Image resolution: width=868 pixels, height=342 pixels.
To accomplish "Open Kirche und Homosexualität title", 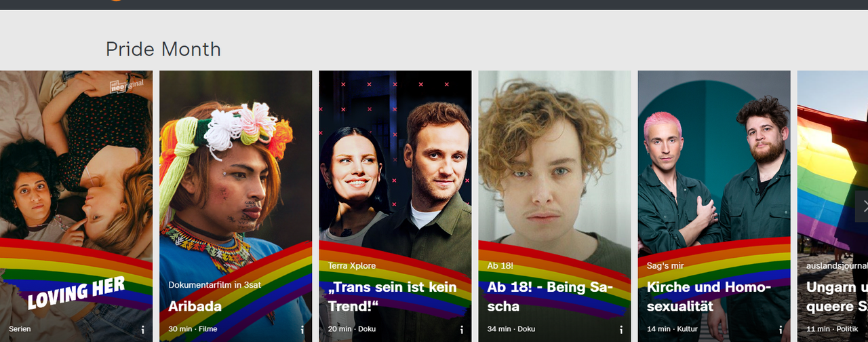I will [709, 297].
